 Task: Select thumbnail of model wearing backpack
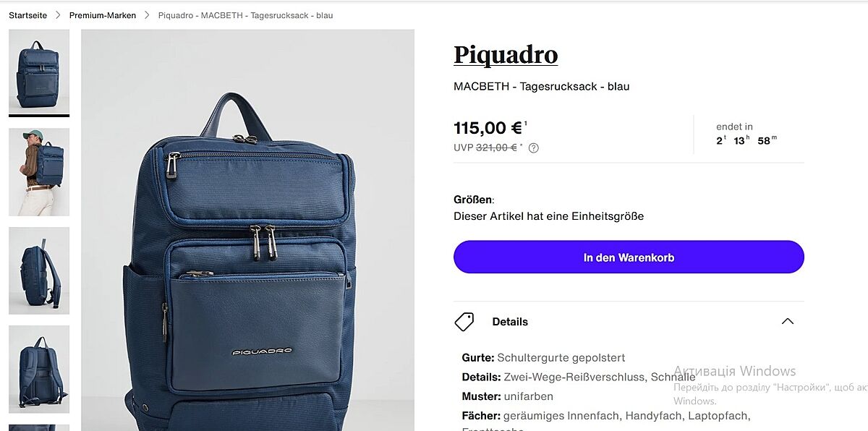point(39,172)
